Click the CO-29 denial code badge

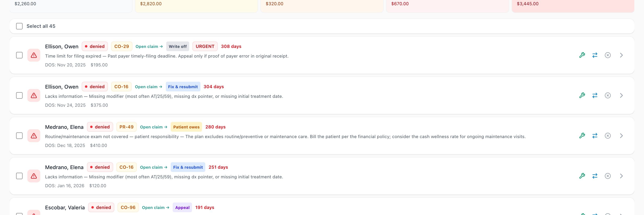pyautogui.click(x=122, y=47)
